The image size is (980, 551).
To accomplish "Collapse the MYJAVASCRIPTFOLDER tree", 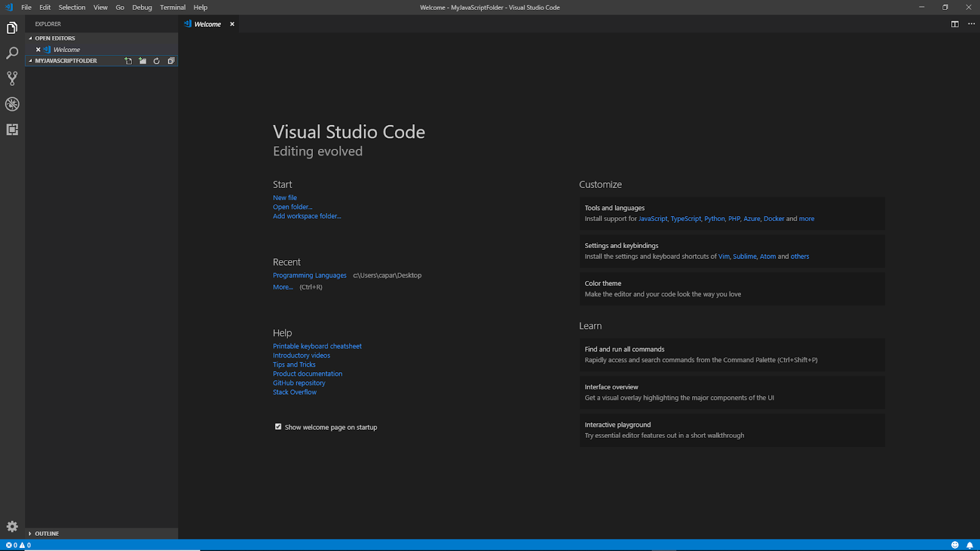I will pyautogui.click(x=30, y=61).
